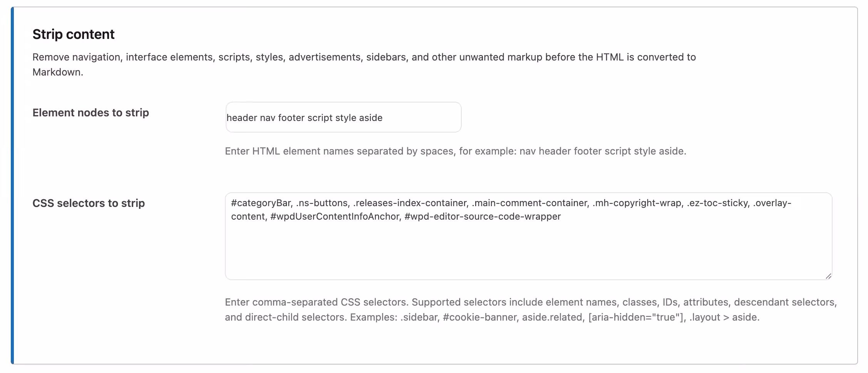
Task: Click the 'Strip content' heading
Action: pyautogui.click(x=74, y=34)
